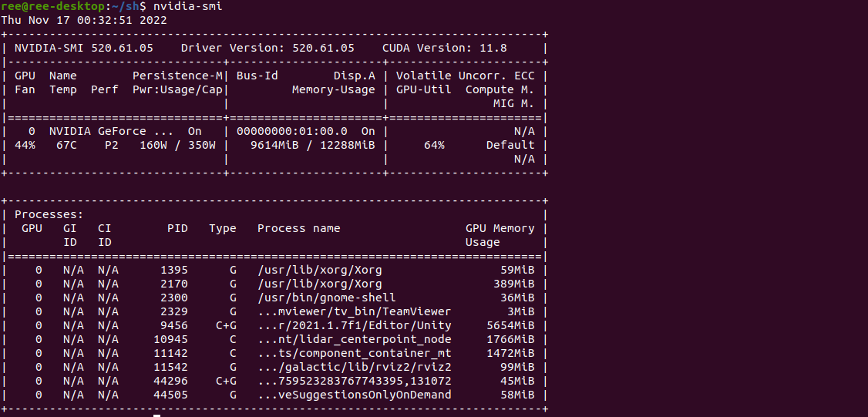
Task: Click the timestamp line Thu Nov 17
Action: [x=84, y=20]
